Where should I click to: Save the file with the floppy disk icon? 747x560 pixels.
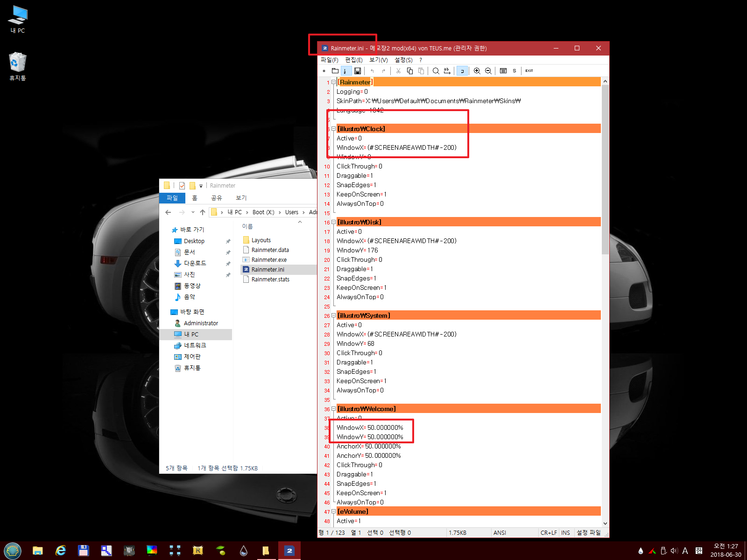358,71
